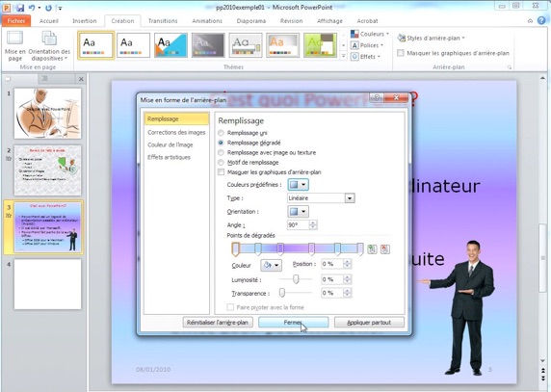Click the previous slide double-arrow icon

point(543,371)
